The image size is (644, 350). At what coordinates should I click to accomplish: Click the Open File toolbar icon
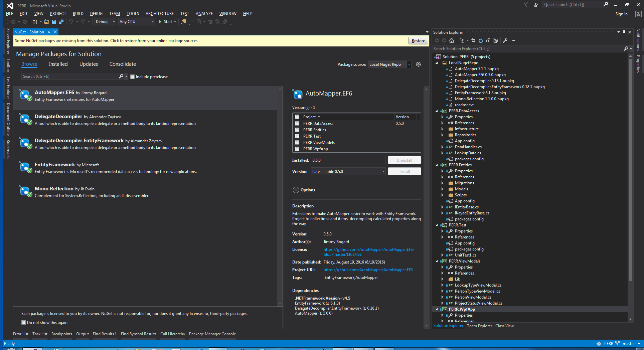point(46,22)
